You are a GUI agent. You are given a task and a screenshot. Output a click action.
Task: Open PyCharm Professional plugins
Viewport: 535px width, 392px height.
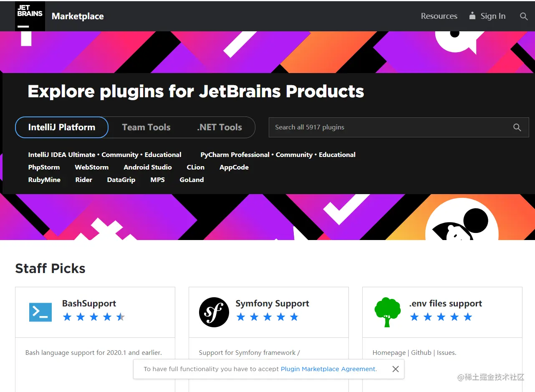coord(235,154)
